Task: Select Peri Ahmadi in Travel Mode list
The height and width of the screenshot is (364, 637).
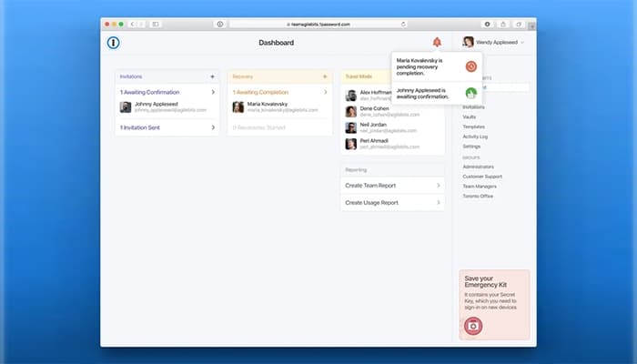Action: point(392,144)
